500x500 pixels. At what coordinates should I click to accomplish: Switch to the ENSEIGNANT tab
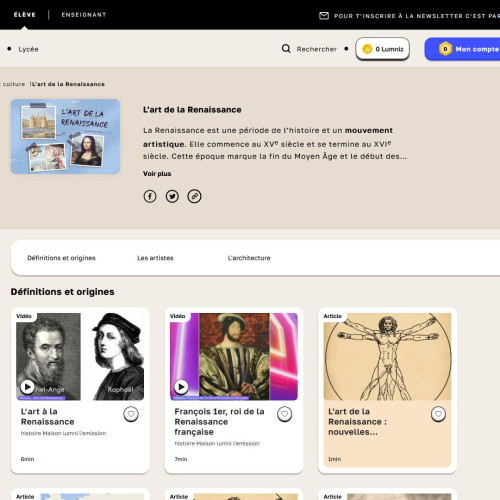point(84,15)
